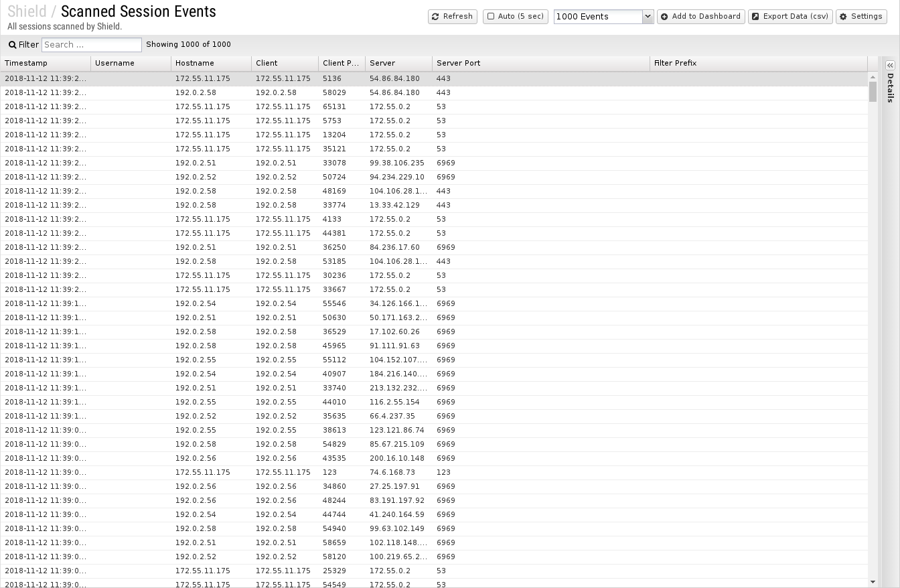900x588 pixels.
Task: Sort by Timestamp column header
Action: [x=45, y=63]
